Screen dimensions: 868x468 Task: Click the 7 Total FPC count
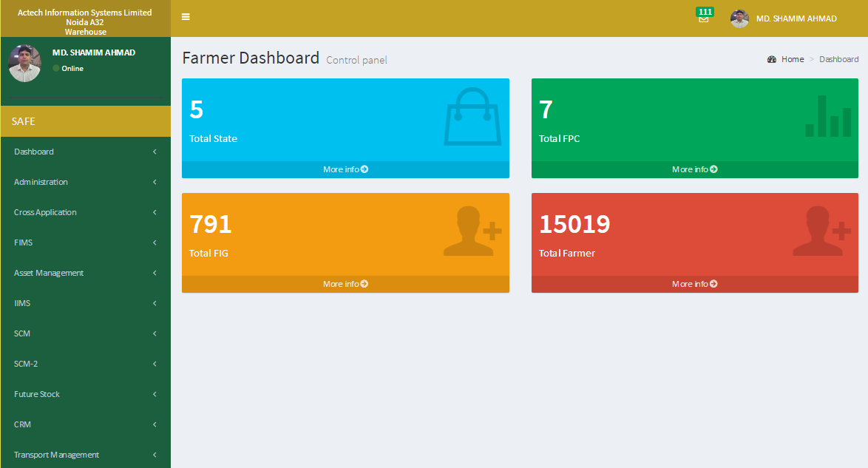(546, 109)
